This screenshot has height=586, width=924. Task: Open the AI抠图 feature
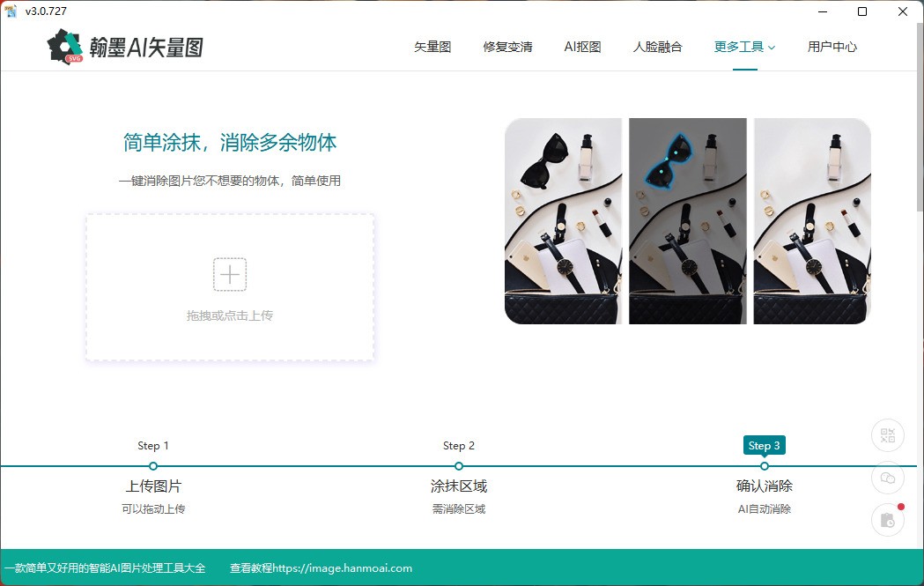(582, 47)
